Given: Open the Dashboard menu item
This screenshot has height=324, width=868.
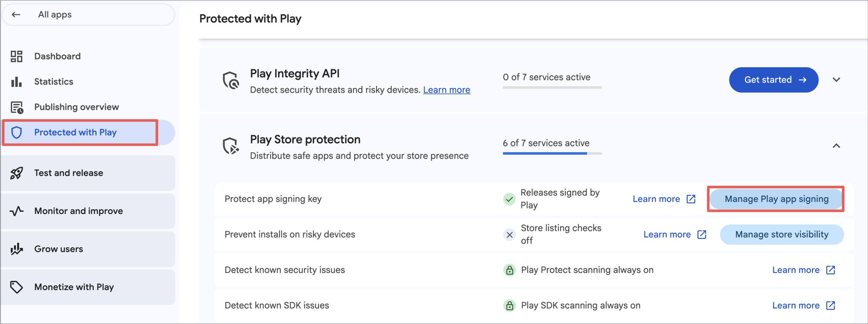Looking at the screenshot, I should coord(88,56).
